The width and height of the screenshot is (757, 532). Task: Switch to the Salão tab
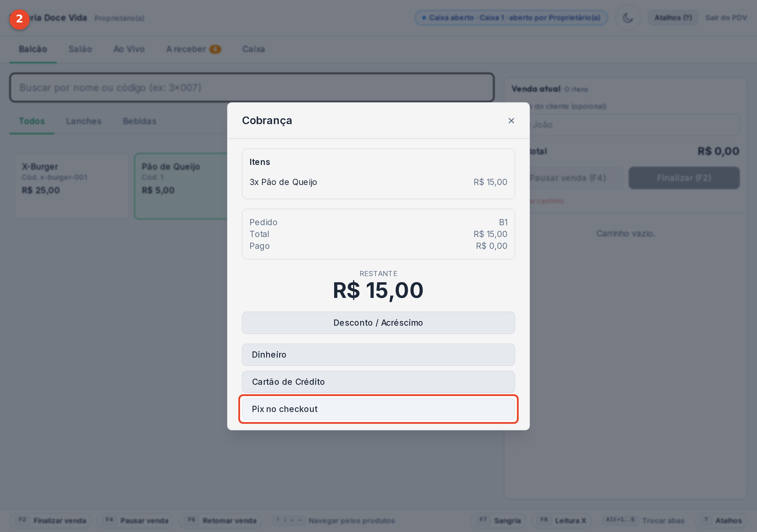pyautogui.click(x=80, y=49)
